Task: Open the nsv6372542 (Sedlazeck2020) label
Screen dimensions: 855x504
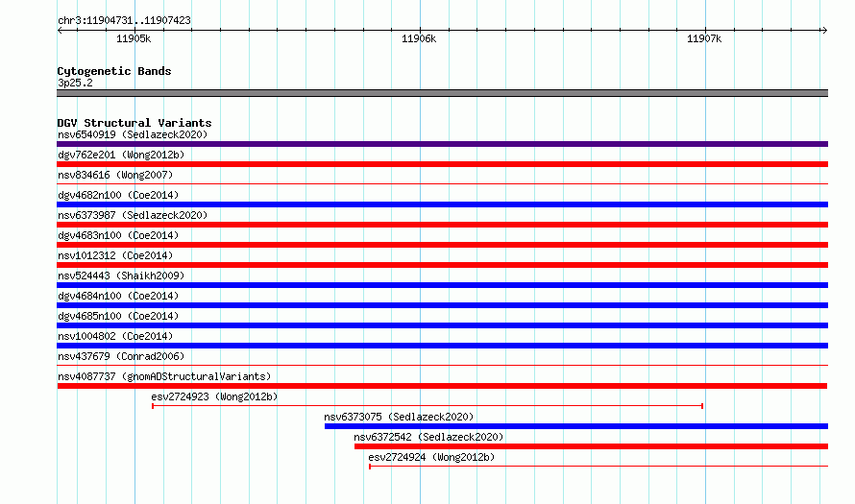Action: (428, 437)
